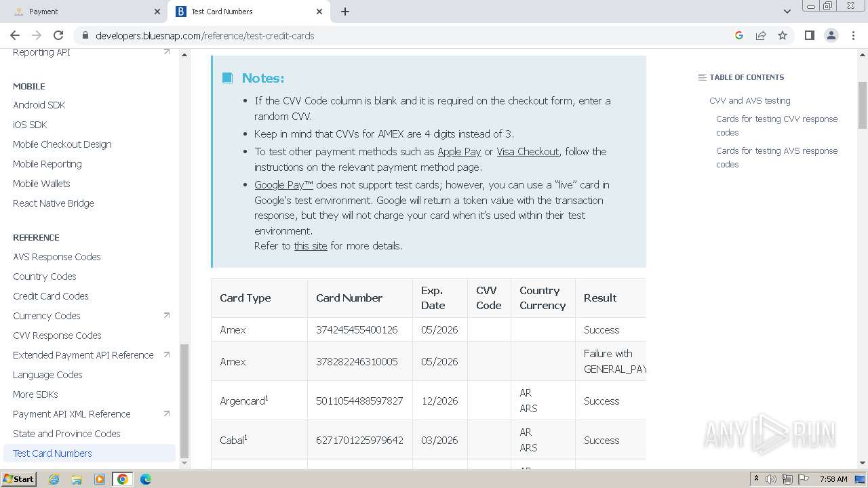Open the Chrome three-dot menu
The height and width of the screenshot is (488, 868).
(x=853, y=35)
